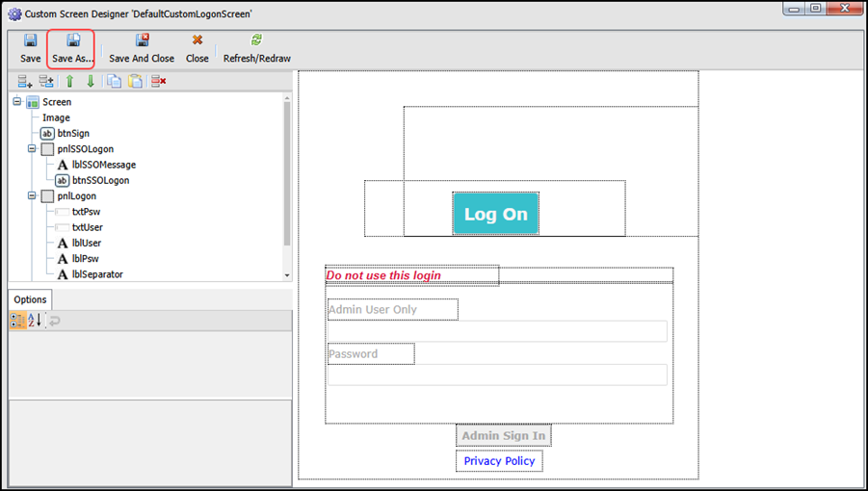868x491 pixels.
Task: Click the Save As toolbar button
Action: (x=72, y=47)
